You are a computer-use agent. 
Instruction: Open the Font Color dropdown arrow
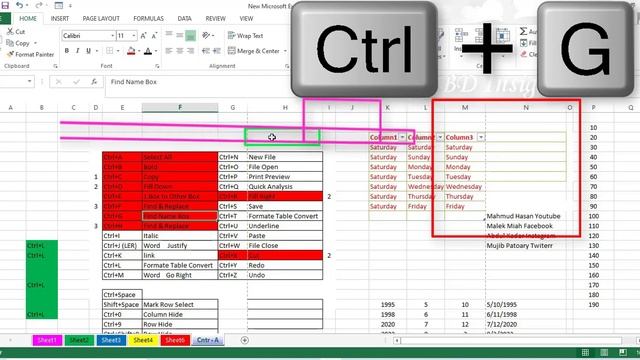point(156,51)
